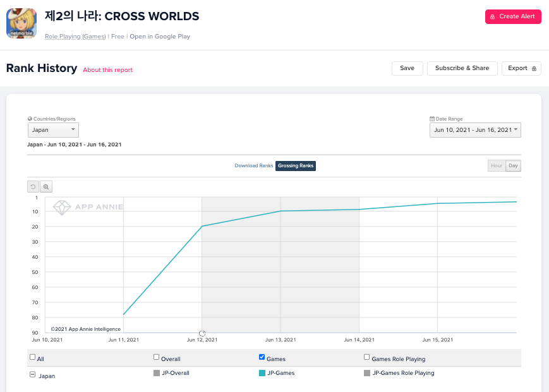Click the Rank History heading
Image resolution: width=549 pixels, height=392 pixels.
click(x=42, y=68)
